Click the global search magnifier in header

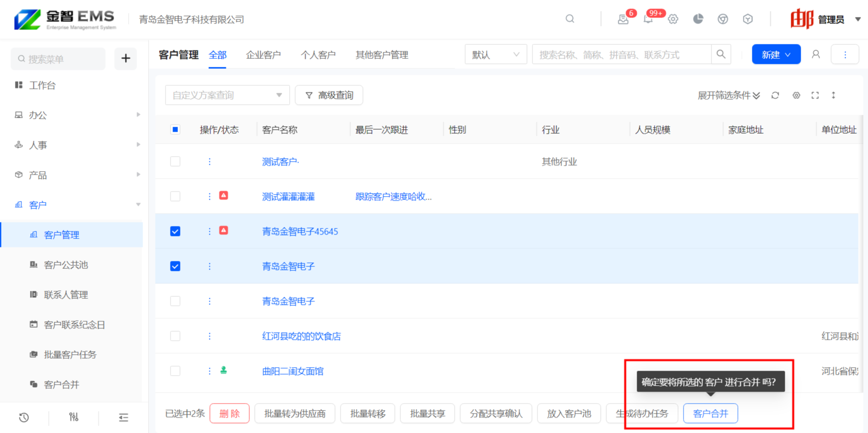click(570, 19)
